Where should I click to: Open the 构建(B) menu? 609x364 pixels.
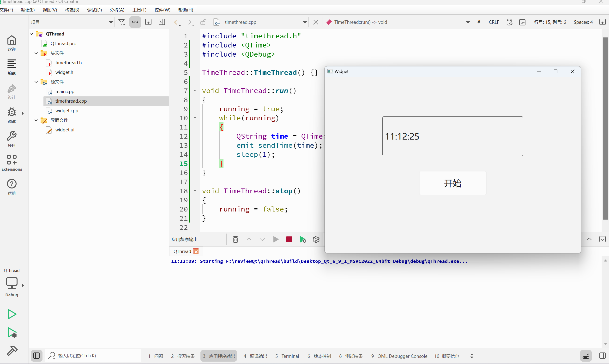(72, 10)
